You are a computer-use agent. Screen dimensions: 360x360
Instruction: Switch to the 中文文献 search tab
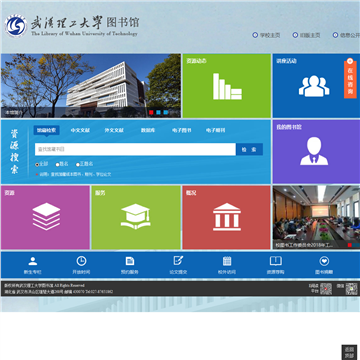coord(80,130)
